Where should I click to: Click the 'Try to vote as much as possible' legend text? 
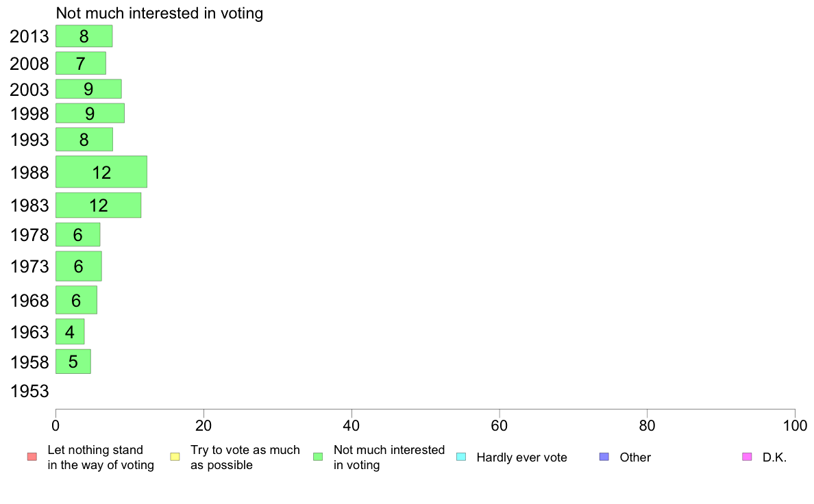pos(245,457)
